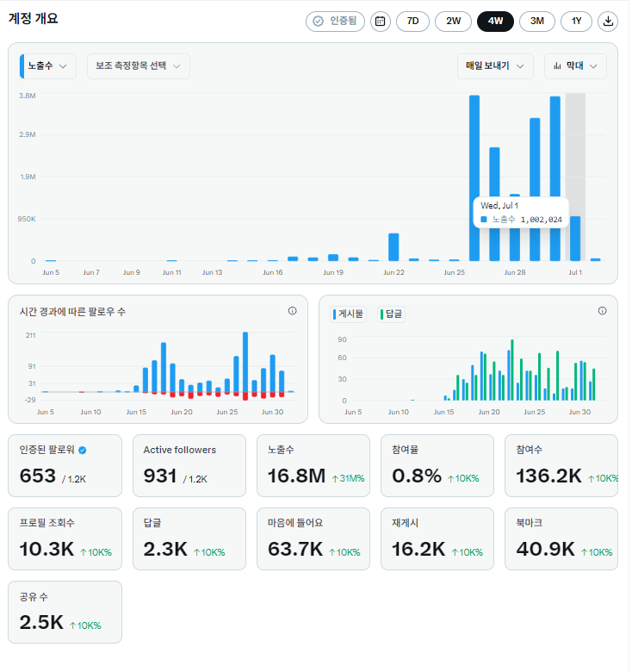Open the calendar date picker icon
The image size is (632, 672).
[381, 21]
